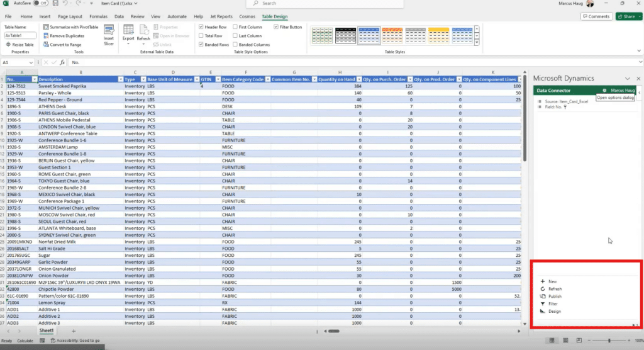Image resolution: width=644 pixels, height=350 pixels.
Task: Open the Data Connector options gear
Action: click(604, 91)
